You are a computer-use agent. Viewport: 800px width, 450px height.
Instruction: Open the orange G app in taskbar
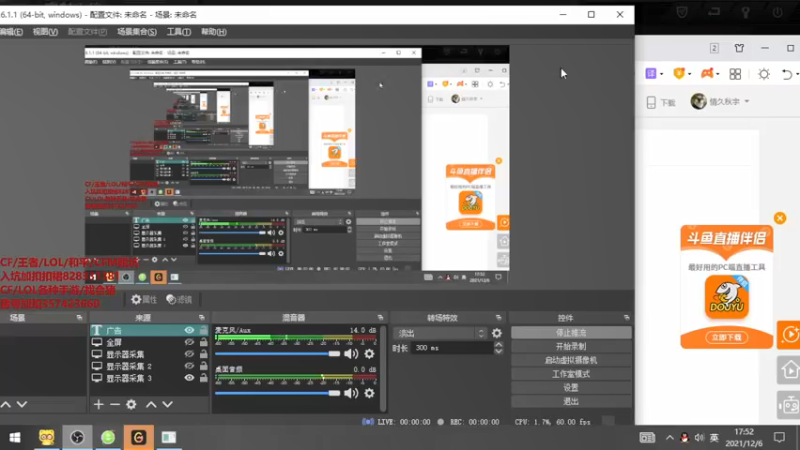click(x=138, y=437)
